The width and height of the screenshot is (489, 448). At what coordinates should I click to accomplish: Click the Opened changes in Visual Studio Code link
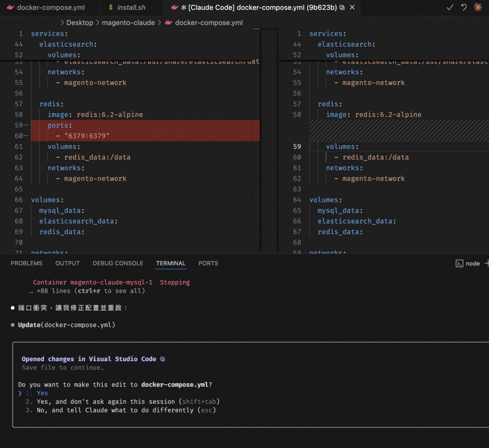click(89, 359)
